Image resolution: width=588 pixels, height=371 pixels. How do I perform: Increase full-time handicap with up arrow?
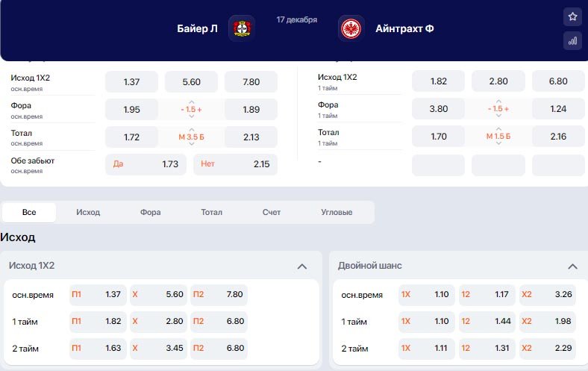[192, 102]
